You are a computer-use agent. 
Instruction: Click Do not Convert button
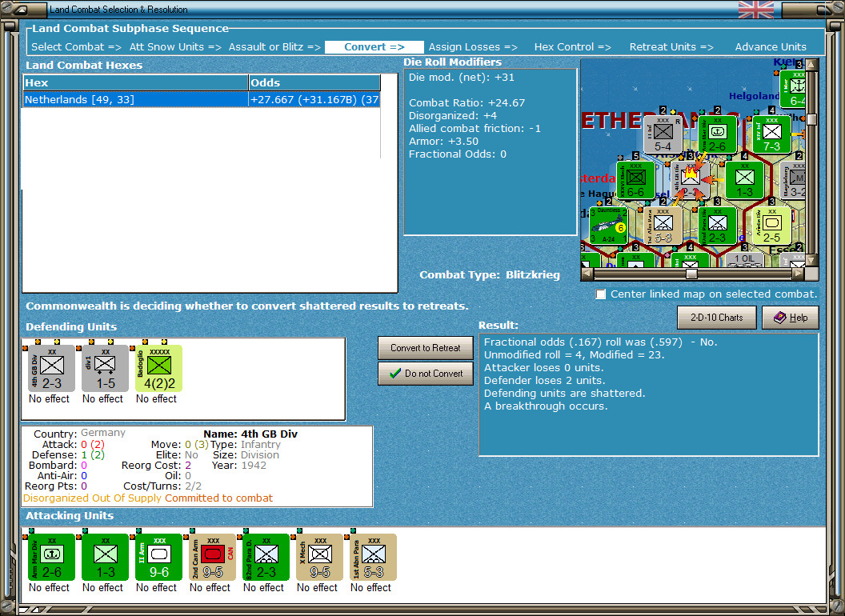(x=425, y=374)
